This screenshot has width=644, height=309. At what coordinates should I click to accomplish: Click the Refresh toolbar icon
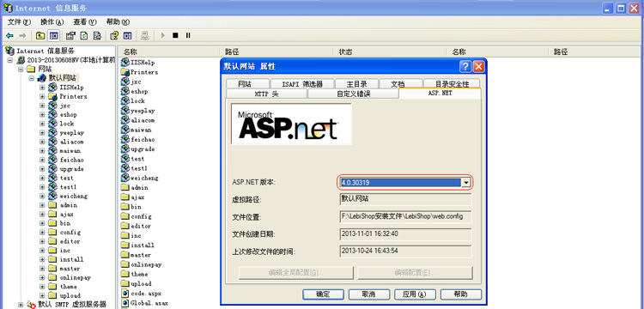click(x=84, y=36)
